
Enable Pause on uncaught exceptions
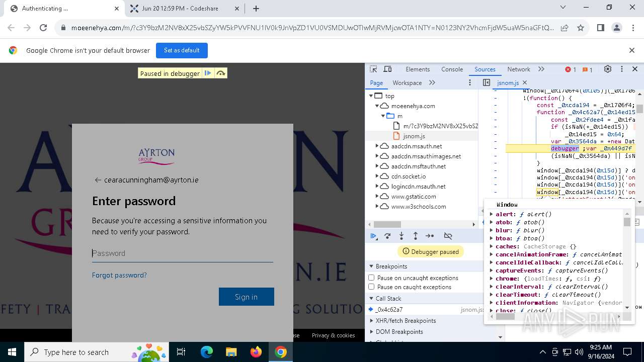point(371,278)
